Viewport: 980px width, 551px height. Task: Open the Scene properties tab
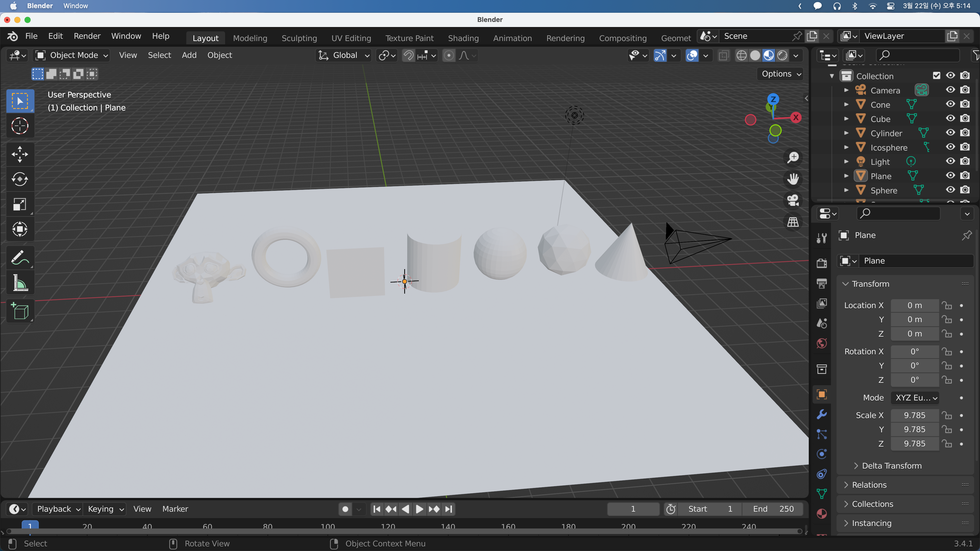pos(822,324)
